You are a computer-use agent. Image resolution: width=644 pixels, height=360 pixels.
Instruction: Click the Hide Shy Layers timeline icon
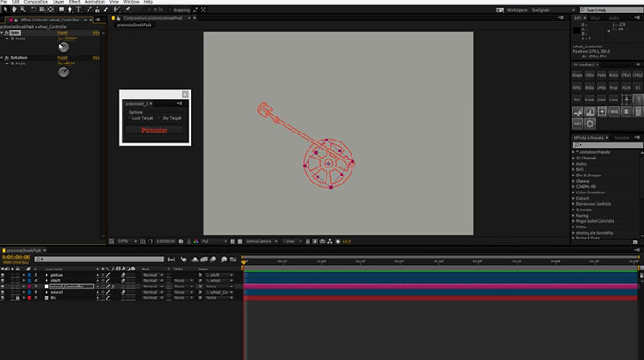point(195,260)
